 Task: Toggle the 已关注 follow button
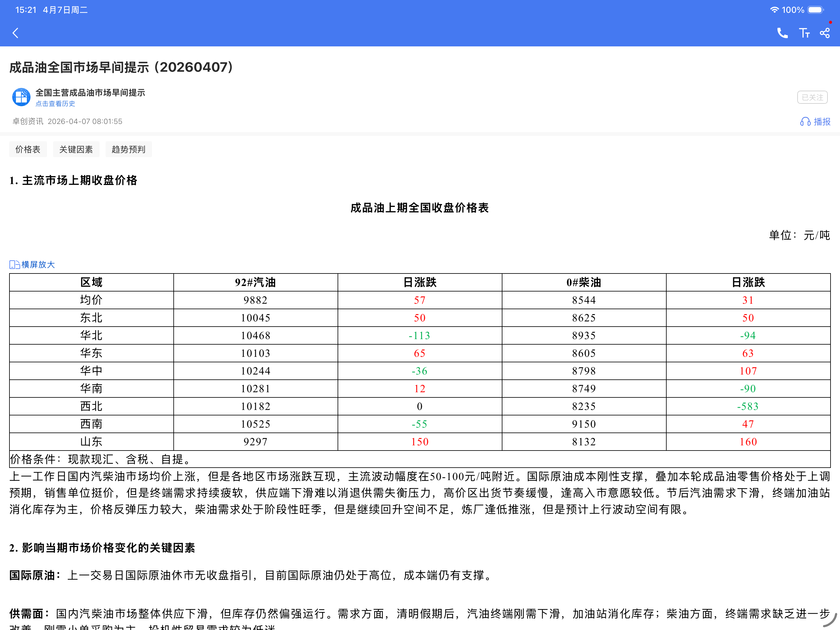tap(812, 98)
